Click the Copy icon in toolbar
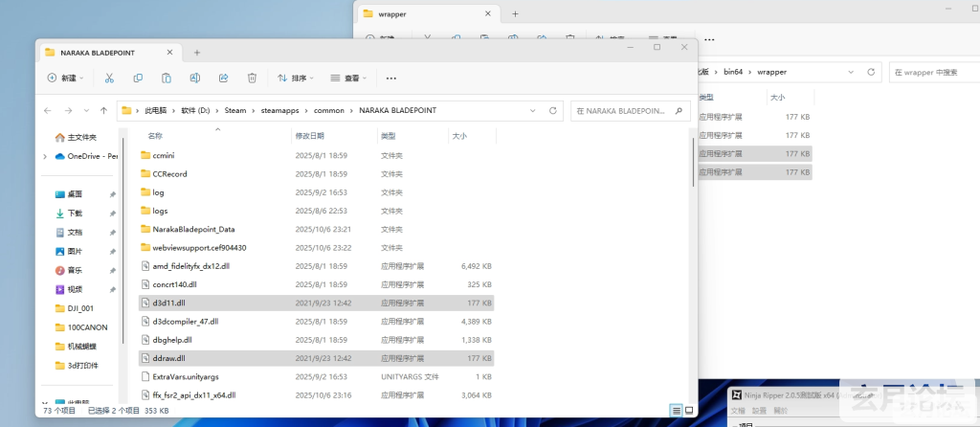980x427 pixels. (x=139, y=78)
